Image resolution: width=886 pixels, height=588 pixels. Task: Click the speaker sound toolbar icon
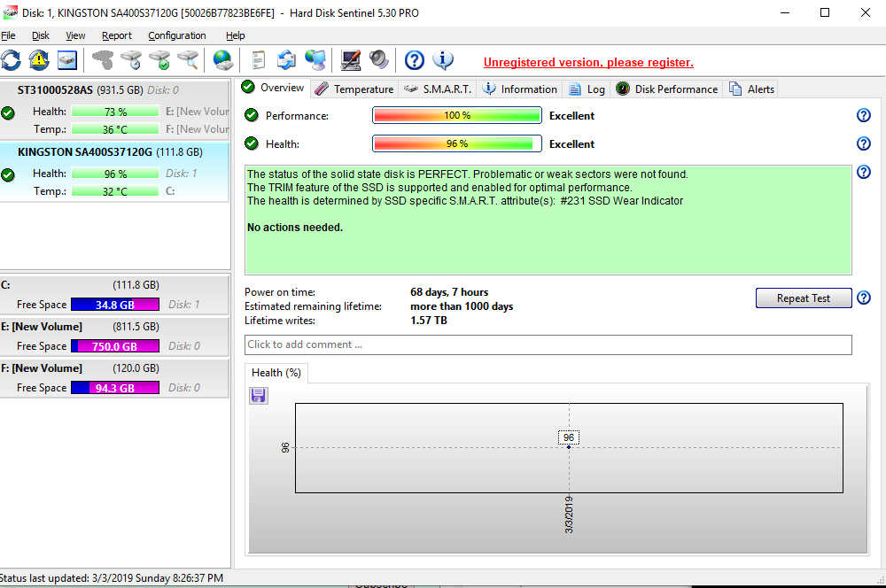click(x=378, y=60)
